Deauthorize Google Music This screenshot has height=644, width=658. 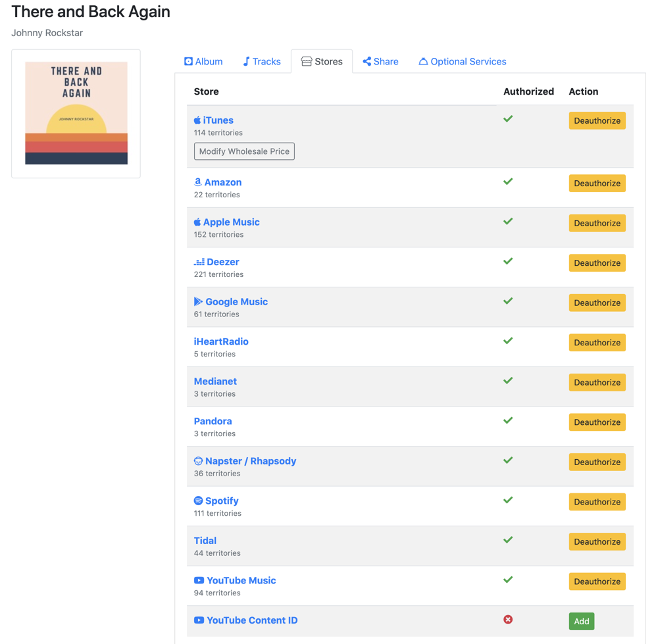coord(597,303)
